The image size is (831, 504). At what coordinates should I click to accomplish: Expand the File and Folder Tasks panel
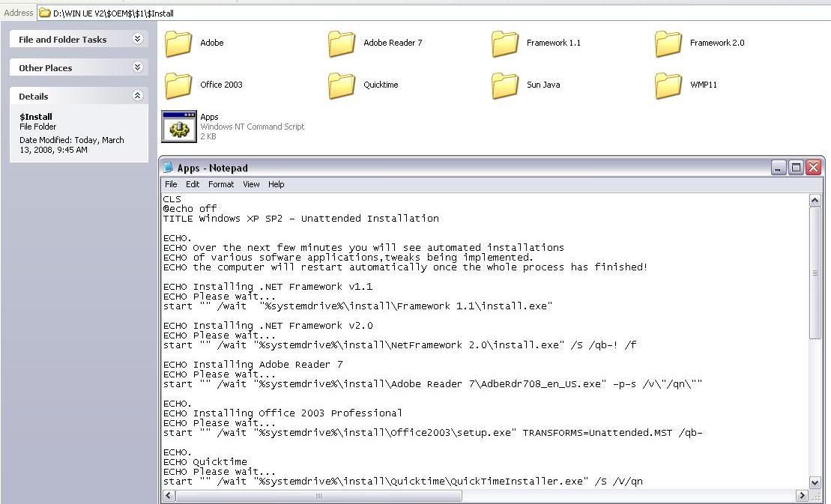coord(137,39)
